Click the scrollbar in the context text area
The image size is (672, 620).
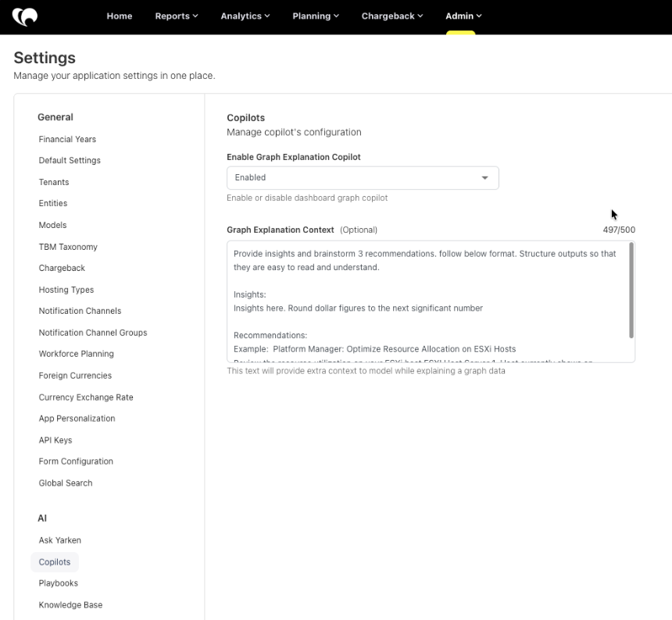631,290
